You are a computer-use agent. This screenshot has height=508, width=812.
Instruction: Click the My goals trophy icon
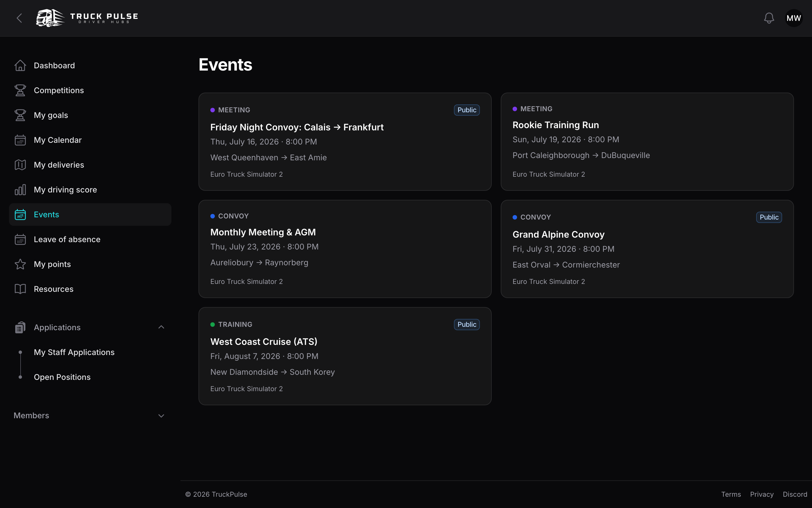click(20, 115)
